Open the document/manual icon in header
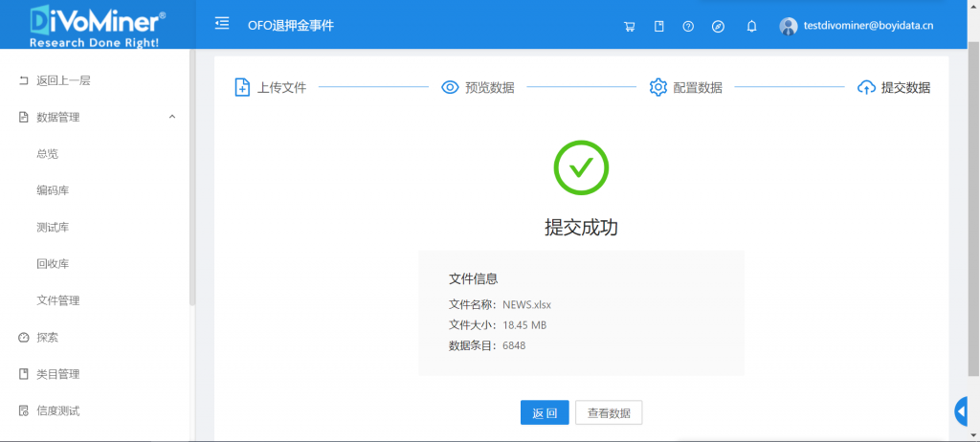Viewport: 980px width, 442px height. [x=658, y=26]
